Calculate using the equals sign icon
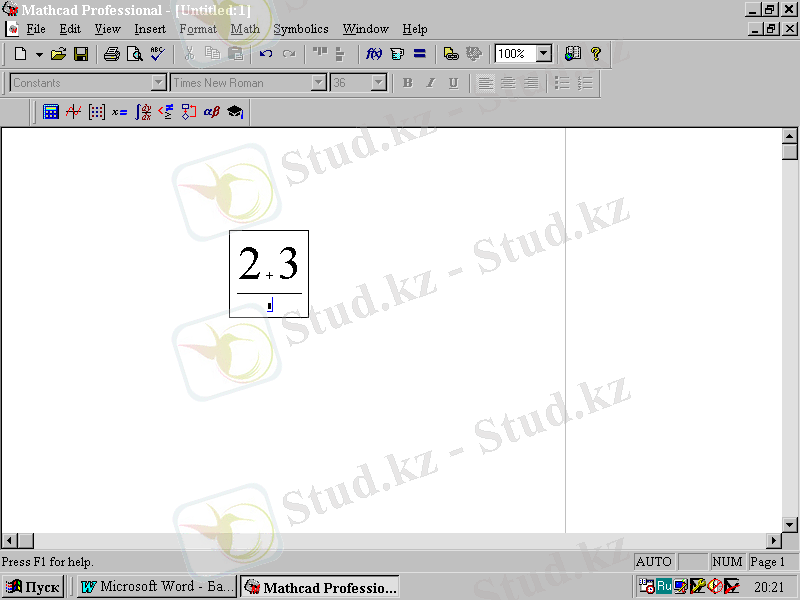The height and width of the screenshot is (600, 800). 419,54
